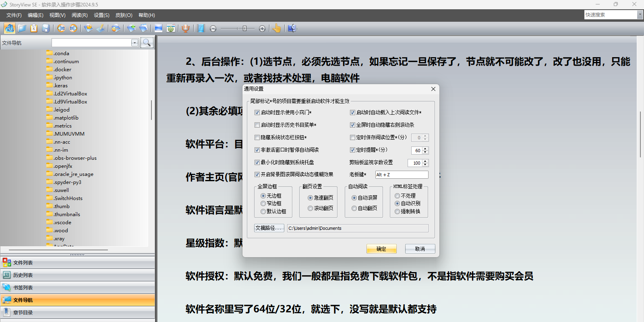644x322 pixels.
Task: Toggle 全屏时自动隐藏右侧滚动条 checkbox
Action: pos(352,125)
